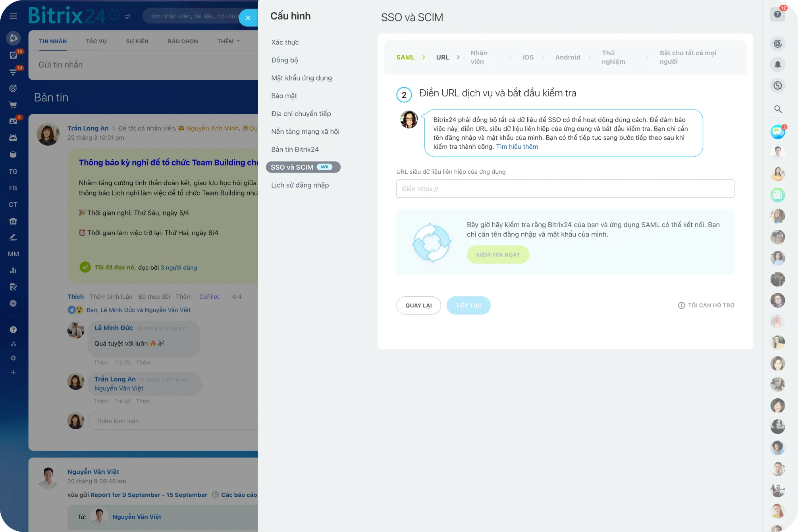Image resolution: width=798 pixels, height=532 pixels.
Task: Switch to SỰ KIỆN tab
Action: click(x=137, y=42)
